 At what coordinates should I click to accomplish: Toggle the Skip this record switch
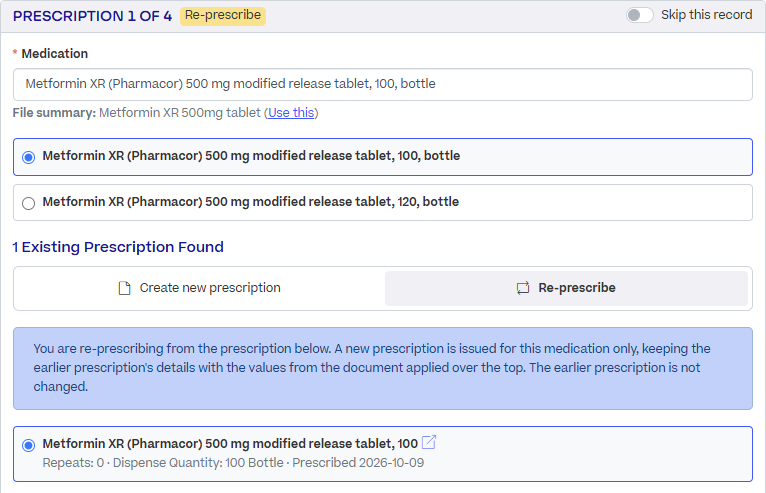coord(639,15)
